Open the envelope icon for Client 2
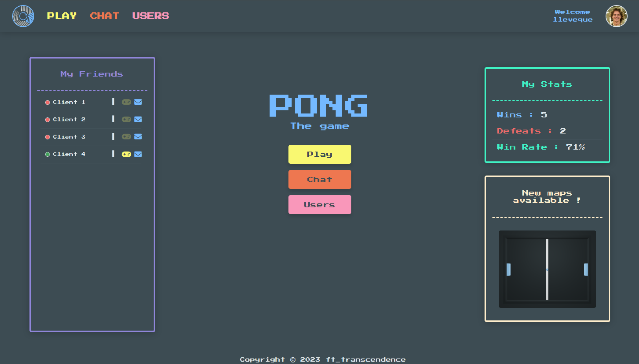The image size is (639, 364). (138, 119)
